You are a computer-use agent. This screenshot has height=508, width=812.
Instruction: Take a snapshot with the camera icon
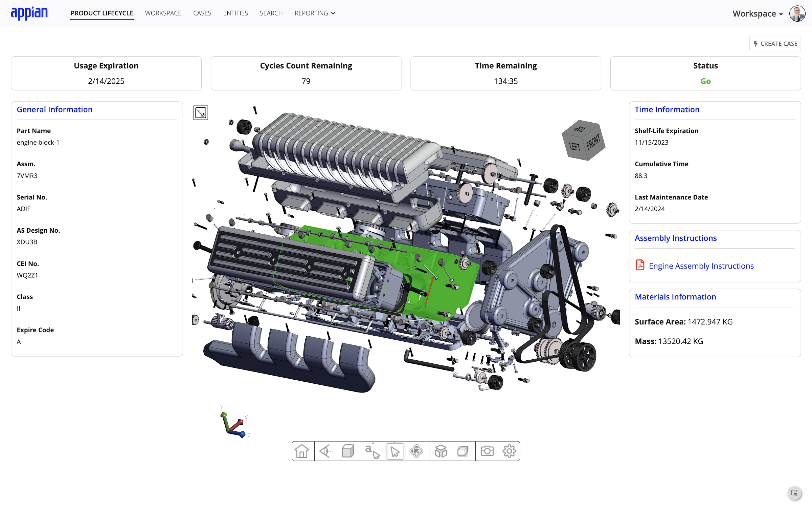(x=487, y=451)
